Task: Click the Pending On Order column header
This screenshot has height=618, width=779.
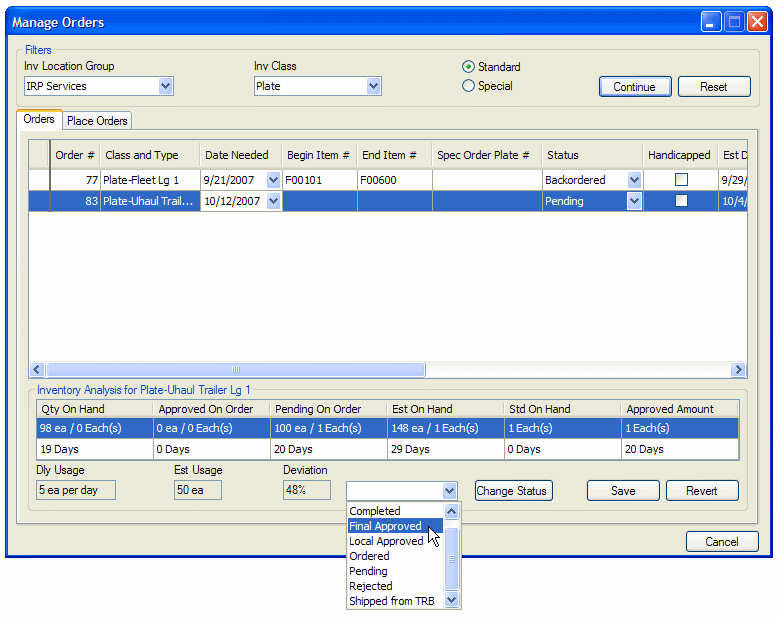Action: point(328,409)
